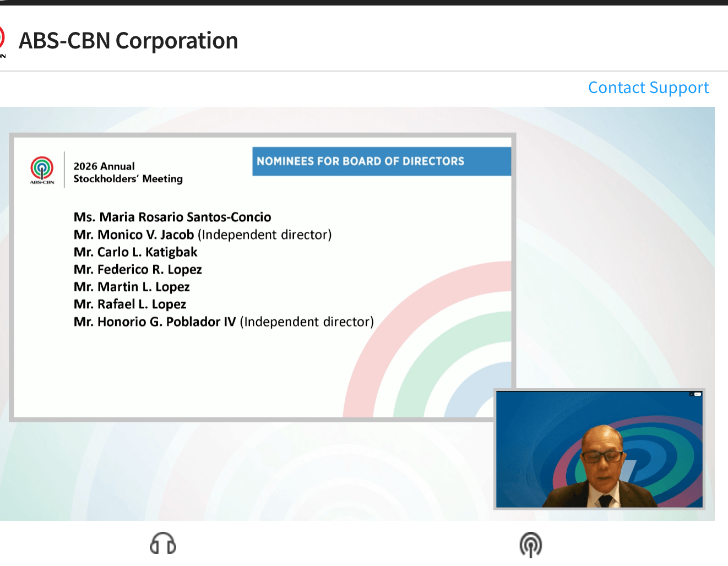Image resolution: width=728 pixels, height=566 pixels.
Task: Select nominee Mr. Honorio G. Poblador IV
Action: [155, 322]
